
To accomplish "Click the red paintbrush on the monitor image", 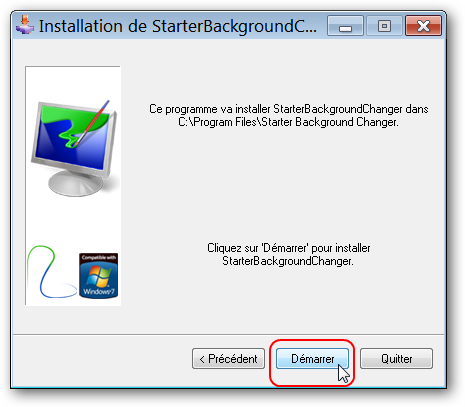I will [x=91, y=123].
